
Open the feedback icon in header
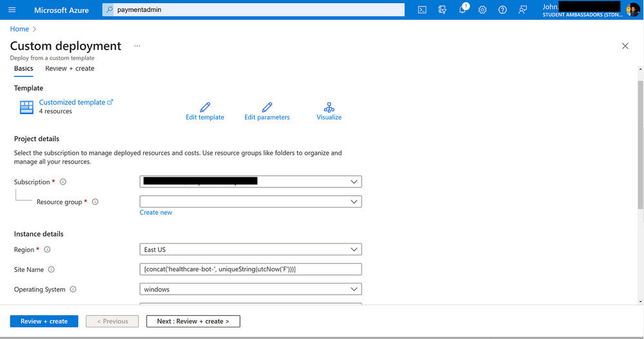click(x=523, y=10)
